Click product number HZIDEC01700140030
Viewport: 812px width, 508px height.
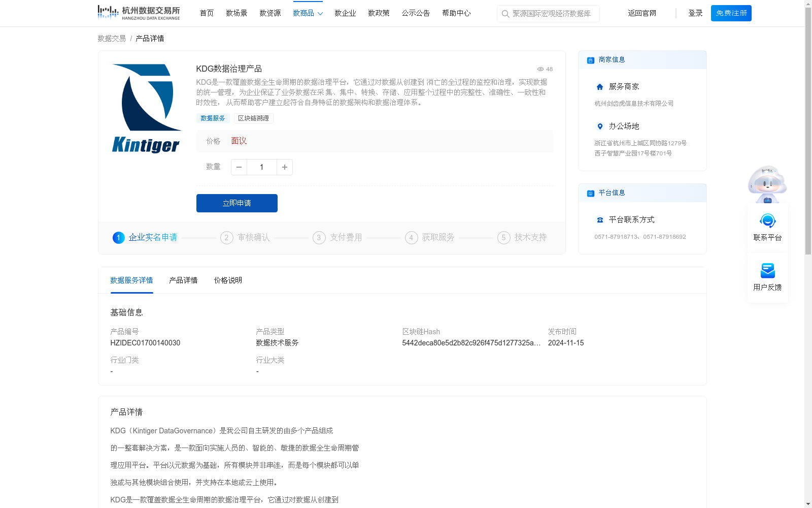pyautogui.click(x=145, y=343)
